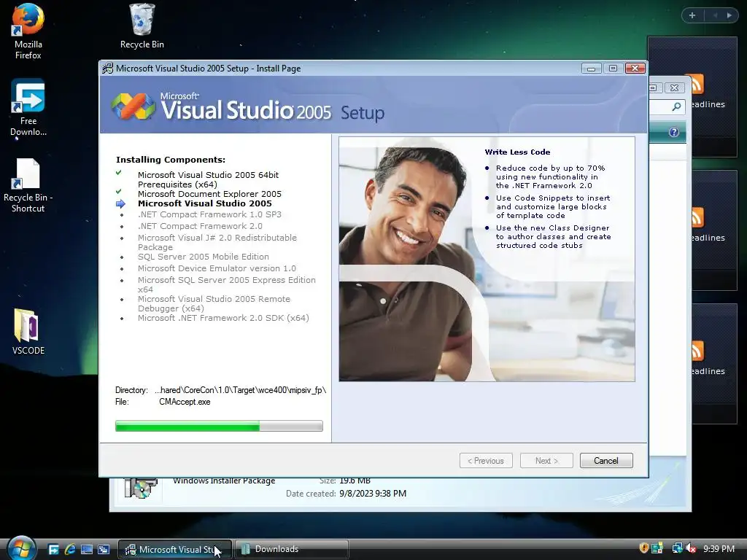The image size is (747, 560).
Task: Click the Windows Installer Package file icon
Action: point(141,488)
